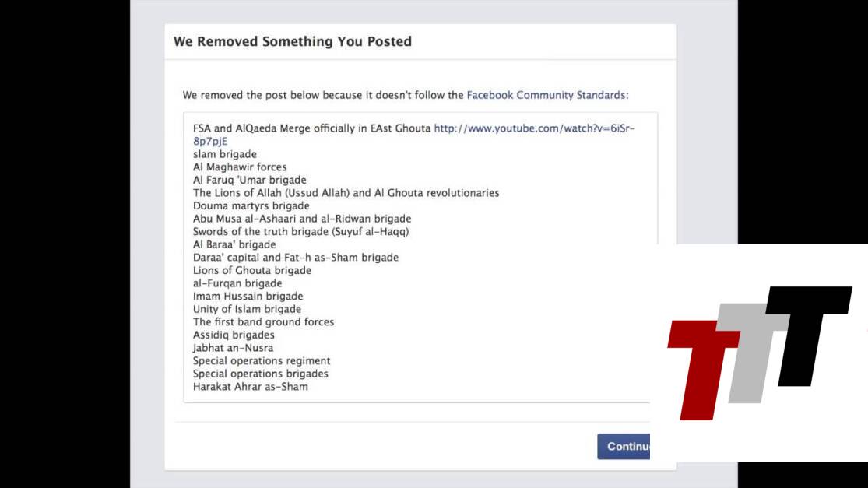Click the TTT logo overlay
Image resolution: width=868 pixels, height=488 pixels.
tap(759, 353)
